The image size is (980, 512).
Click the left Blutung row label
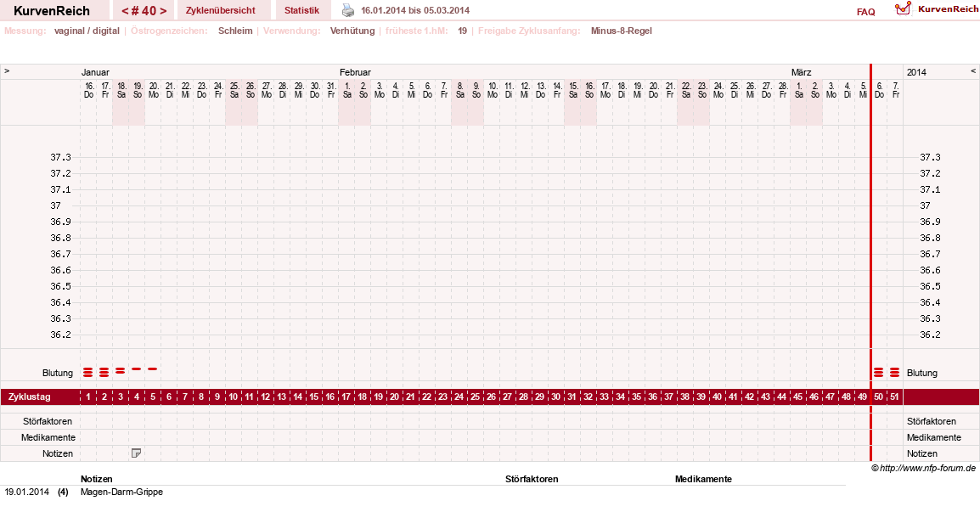[58, 374]
